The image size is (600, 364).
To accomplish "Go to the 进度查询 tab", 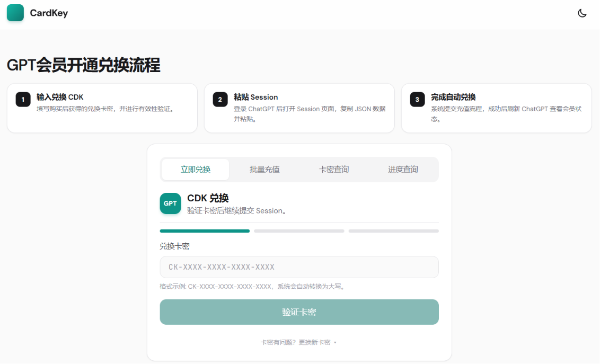I will click(403, 170).
